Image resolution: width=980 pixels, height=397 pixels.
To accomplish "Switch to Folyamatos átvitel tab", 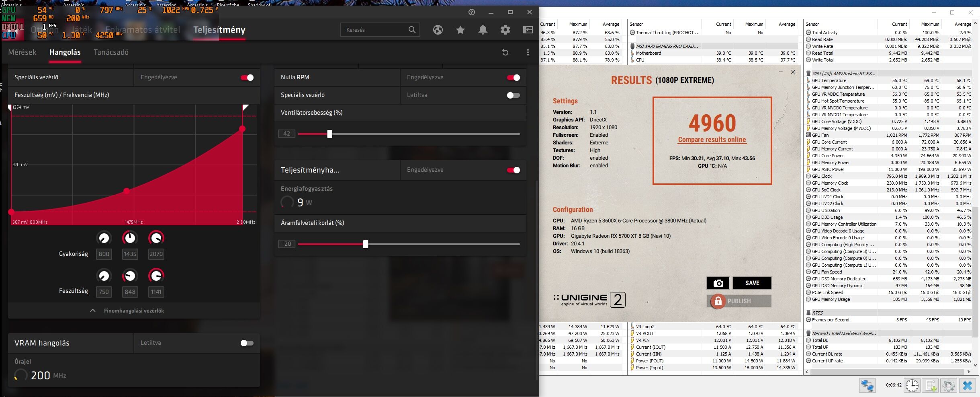I will [x=143, y=30].
